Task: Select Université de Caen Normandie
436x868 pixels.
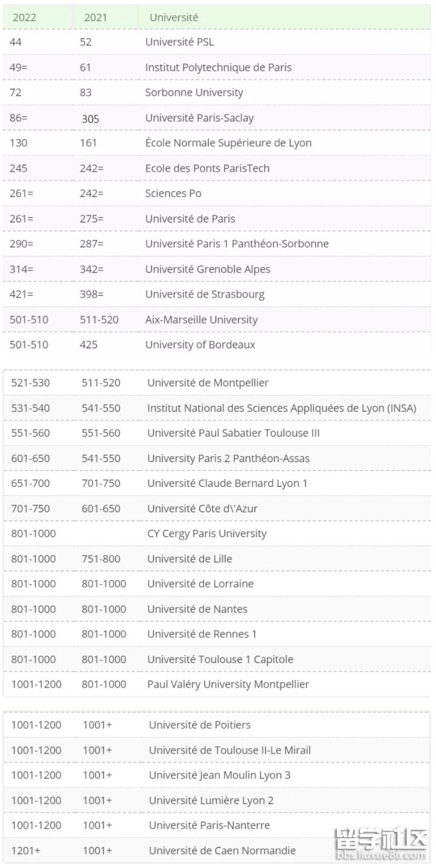Action: tap(223, 850)
